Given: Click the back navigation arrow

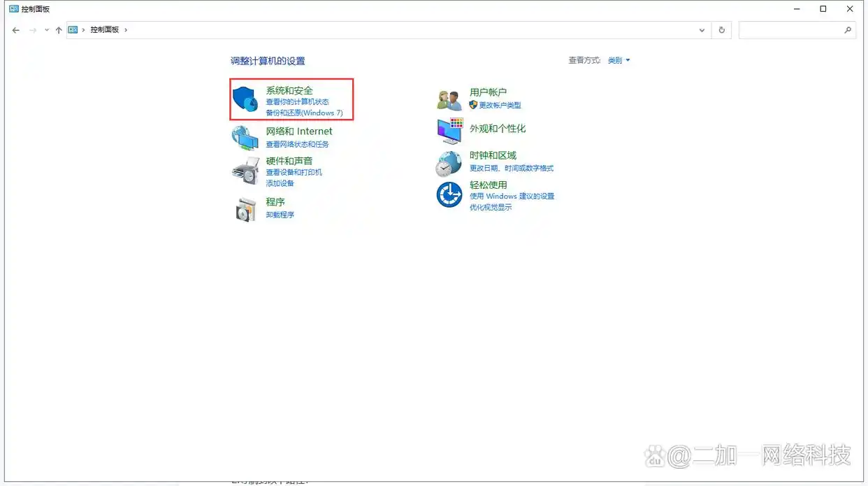Looking at the screenshot, I should coord(15,29).
